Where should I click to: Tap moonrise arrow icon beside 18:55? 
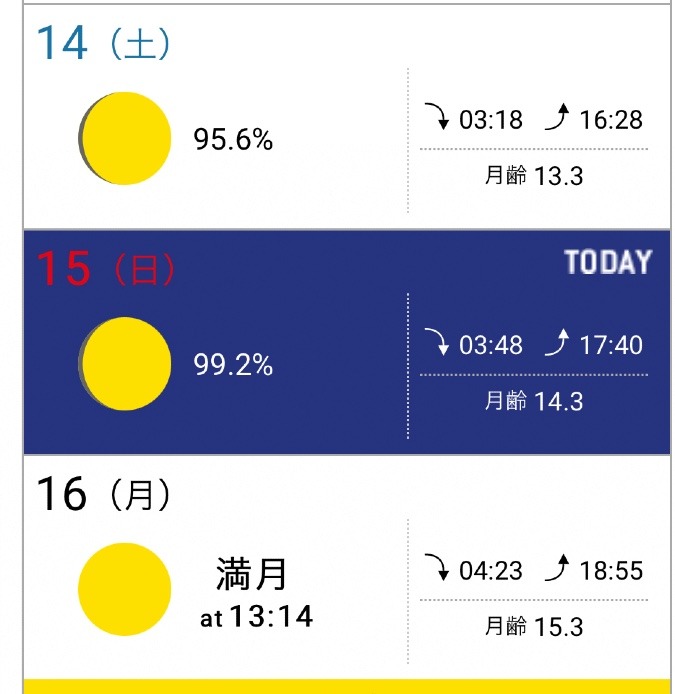pyautogui.click(x=557, y=567)
